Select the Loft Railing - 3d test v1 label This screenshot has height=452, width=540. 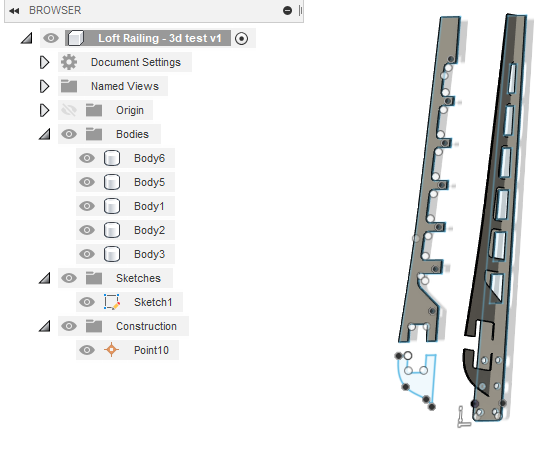click(160, 38)
